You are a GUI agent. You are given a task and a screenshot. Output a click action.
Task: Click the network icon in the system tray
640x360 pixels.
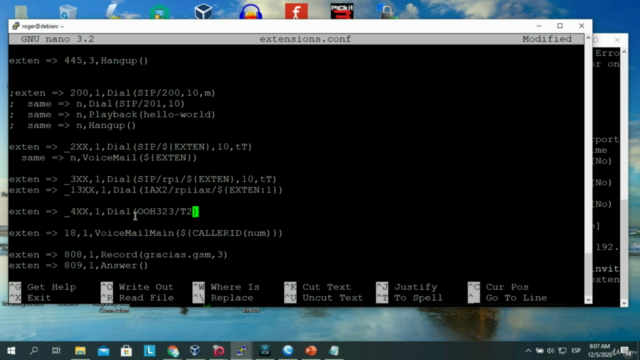[x=562, y=351]
